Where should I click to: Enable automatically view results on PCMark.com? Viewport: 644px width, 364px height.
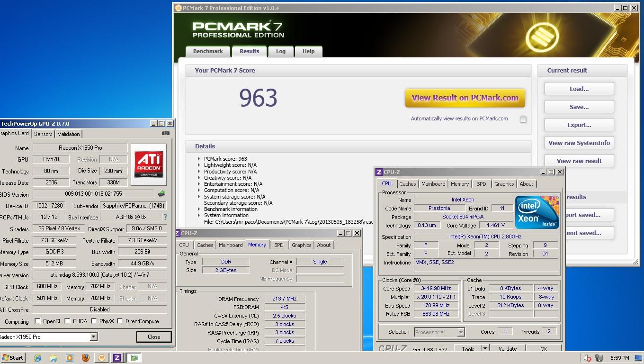tap(523, 119)
